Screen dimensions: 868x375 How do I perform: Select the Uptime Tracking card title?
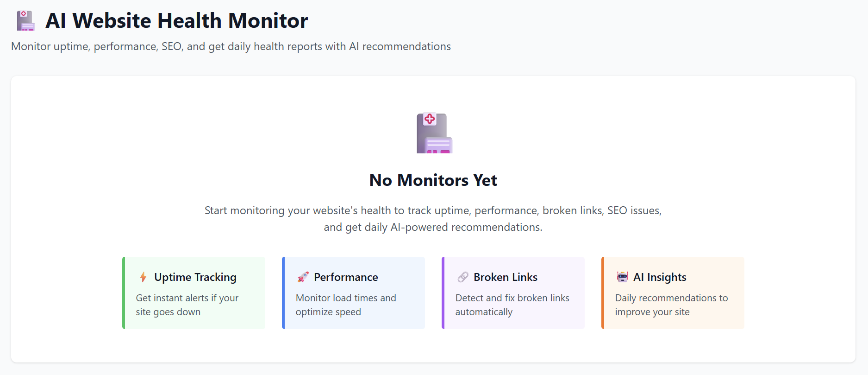pyautogui.click(x=195, y=277)
